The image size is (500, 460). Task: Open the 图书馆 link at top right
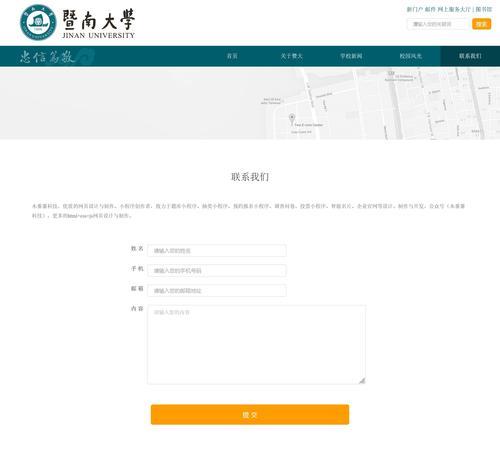point(484,9)
